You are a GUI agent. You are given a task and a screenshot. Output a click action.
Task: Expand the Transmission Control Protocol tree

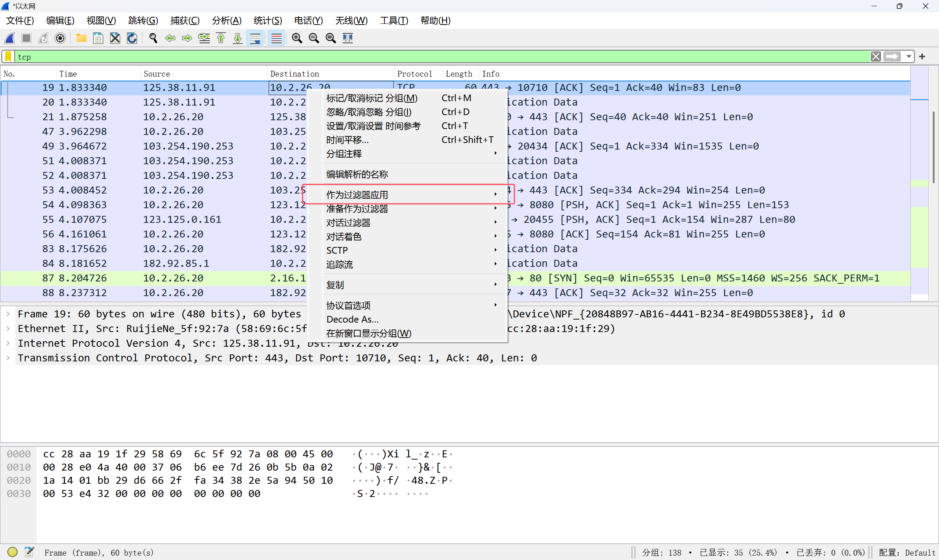click(8, 358)
